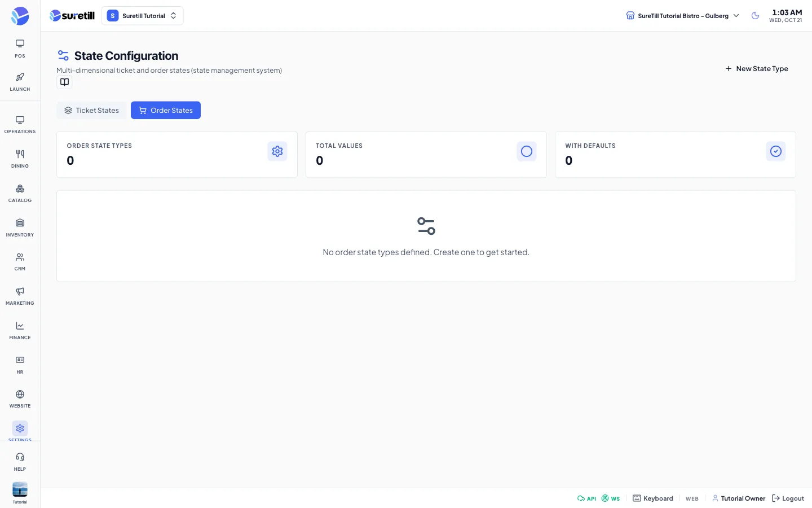
Task: Go to Operations in the sidebar
Action: [20, 125]
